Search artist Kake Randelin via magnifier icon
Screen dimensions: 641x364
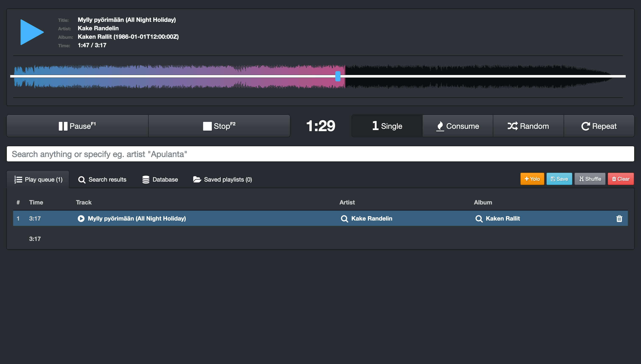click(x=344, y=219)
